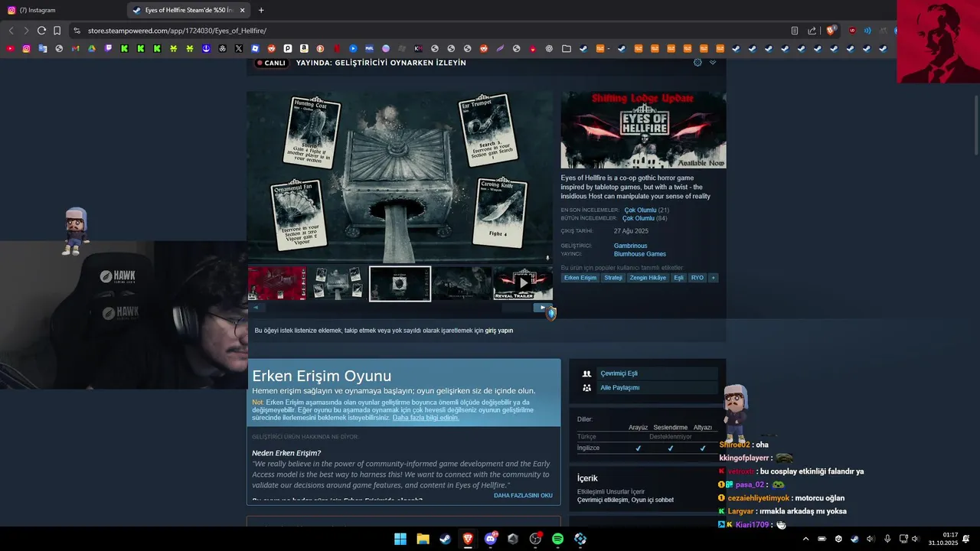This screenshot has width=980, height=551.
Task: Close the Eyes of Hellfire tab
Action: 243,10
